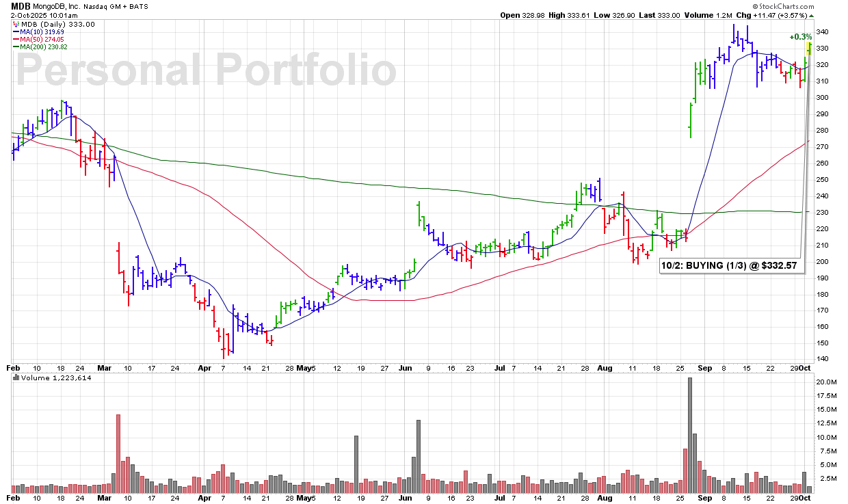
Task: Click the Apr label on the date axis
Action: 204,367
